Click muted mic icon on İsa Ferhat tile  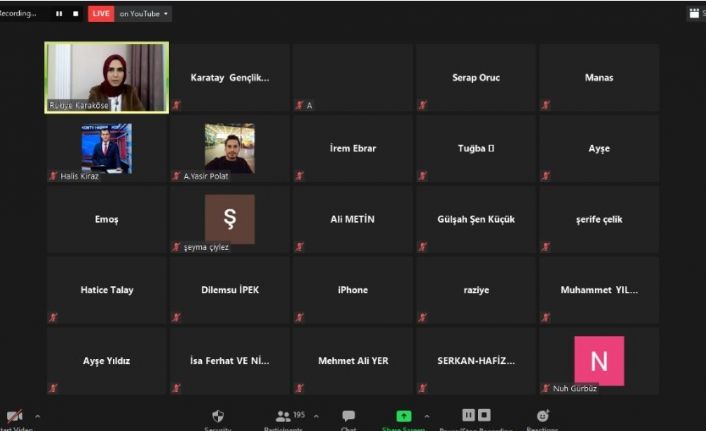click(176, 388)
